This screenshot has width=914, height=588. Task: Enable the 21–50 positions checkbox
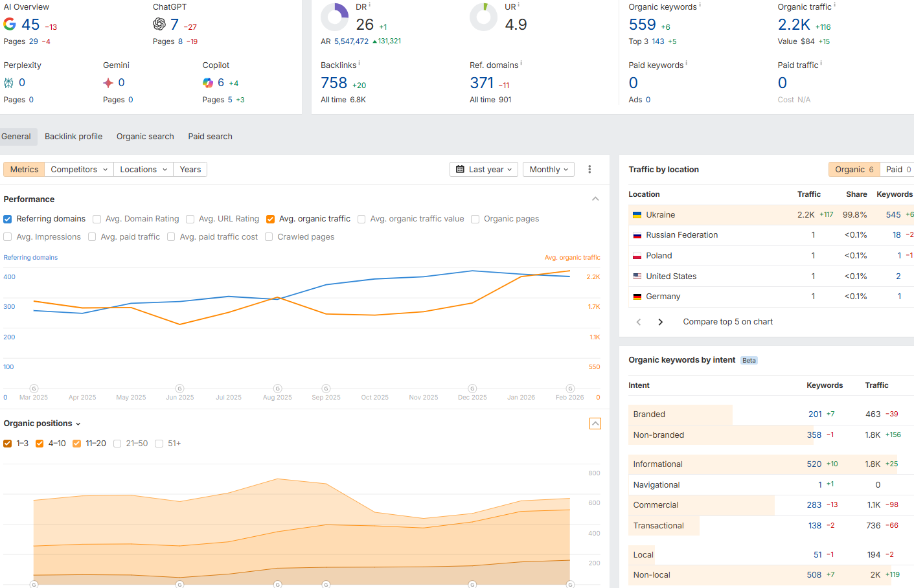[x=117, y=444]
